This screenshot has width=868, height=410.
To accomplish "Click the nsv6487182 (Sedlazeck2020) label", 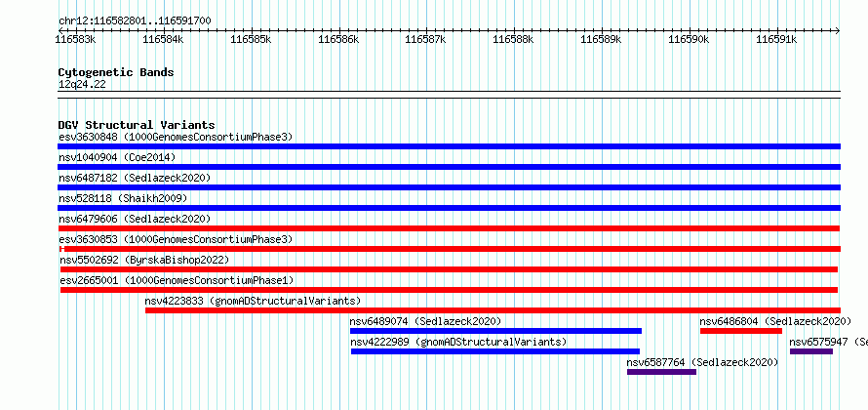I will pyautogui.click(x=135, y=178).
